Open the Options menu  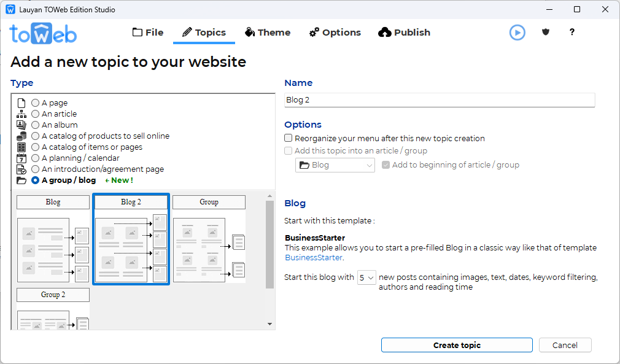(335, 33)
